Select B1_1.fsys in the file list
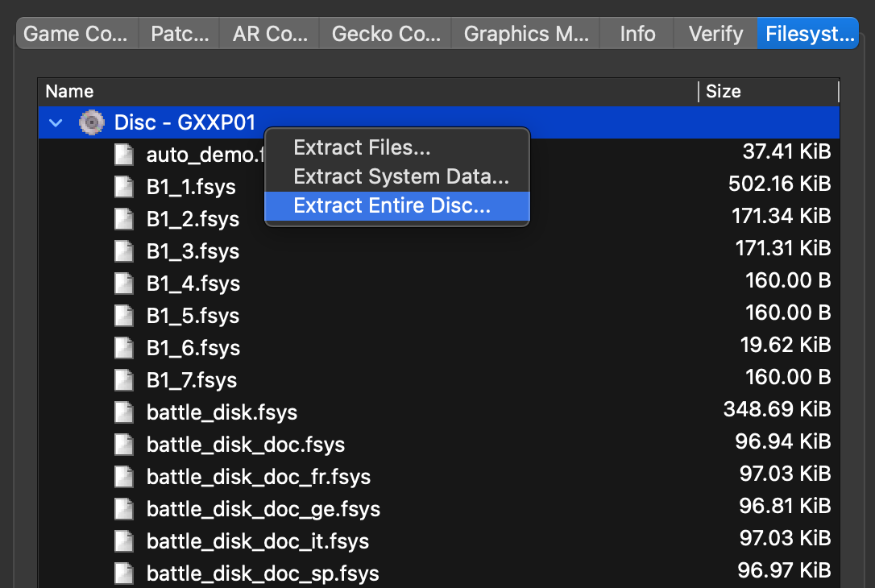 [191, 187]
